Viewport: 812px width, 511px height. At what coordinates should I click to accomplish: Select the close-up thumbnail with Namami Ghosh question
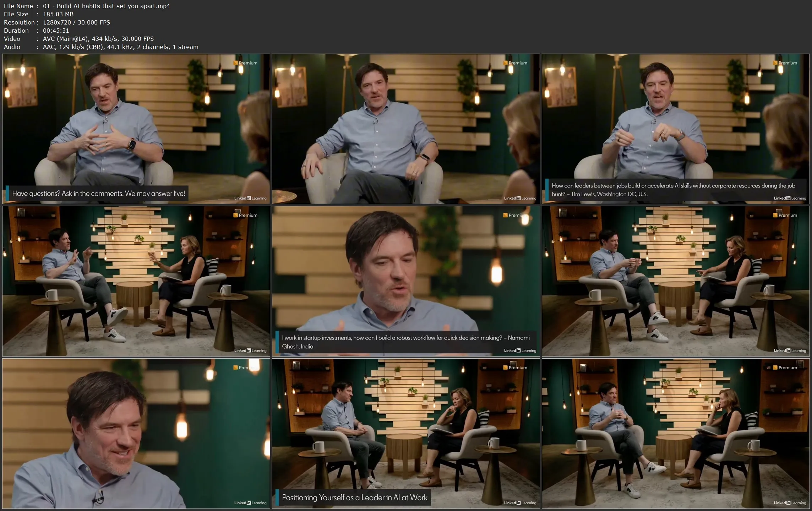pos(406,281)
